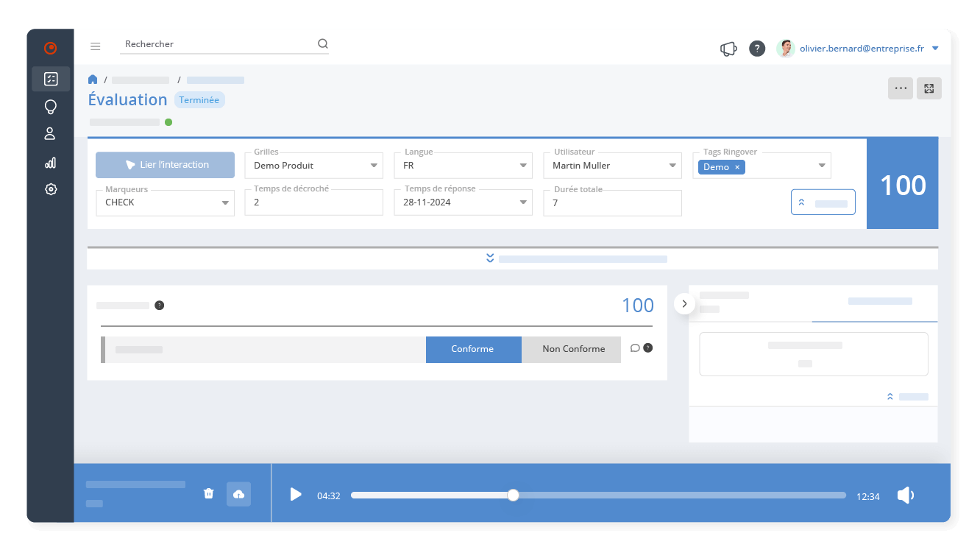Click the audio playback progress slider
This screenshot has width=980, height=550.
pos(598,495)
